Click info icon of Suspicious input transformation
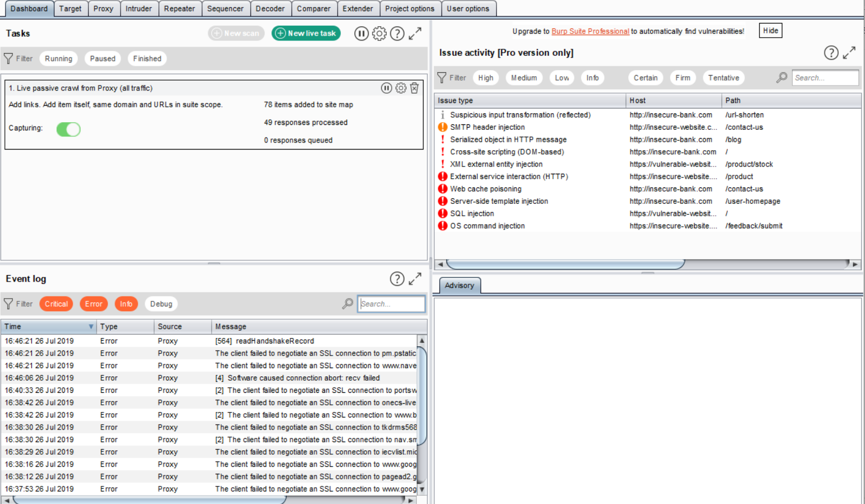The width and height of the screenshot is (865, 504). 443,115
